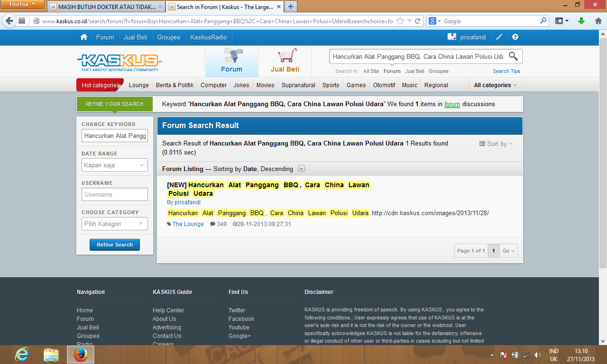Open Facebook footer link

[241, 319]
